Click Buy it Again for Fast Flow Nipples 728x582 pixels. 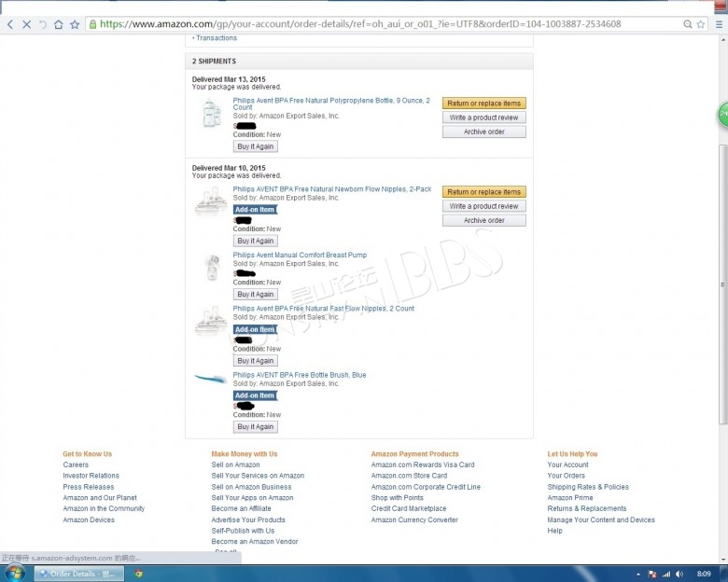pos(256,361)
